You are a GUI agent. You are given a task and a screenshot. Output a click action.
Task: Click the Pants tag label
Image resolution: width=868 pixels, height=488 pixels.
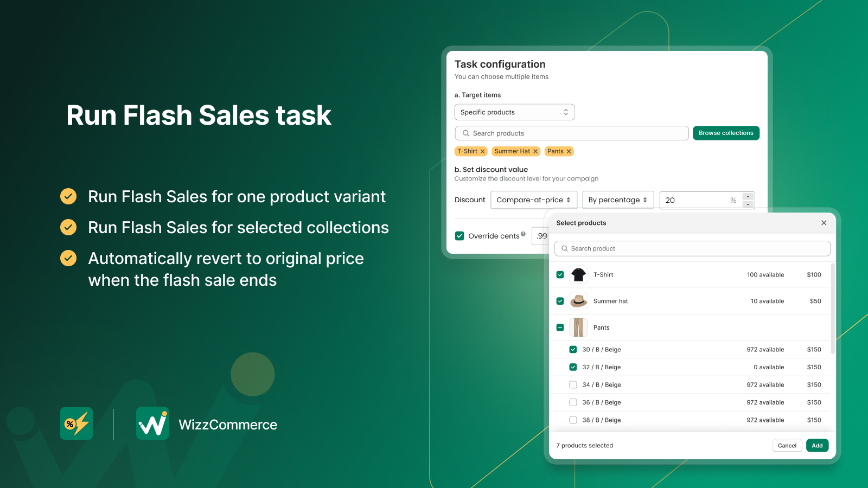pyautogui.click(x=555, y=151)
